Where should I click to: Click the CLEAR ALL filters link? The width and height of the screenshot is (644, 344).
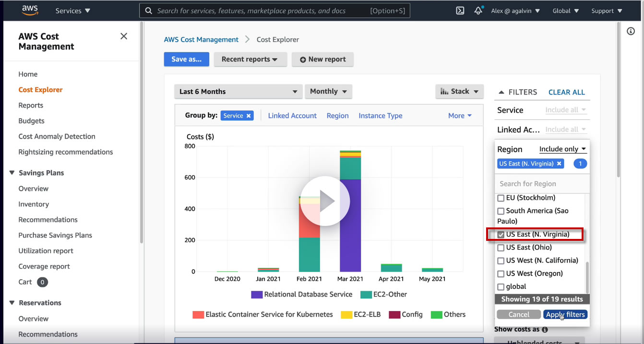click(566, 92)
